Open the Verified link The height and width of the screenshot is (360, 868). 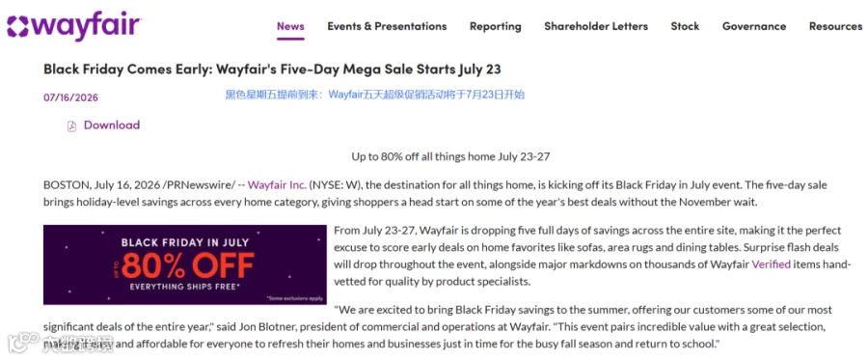coord(772,264)
